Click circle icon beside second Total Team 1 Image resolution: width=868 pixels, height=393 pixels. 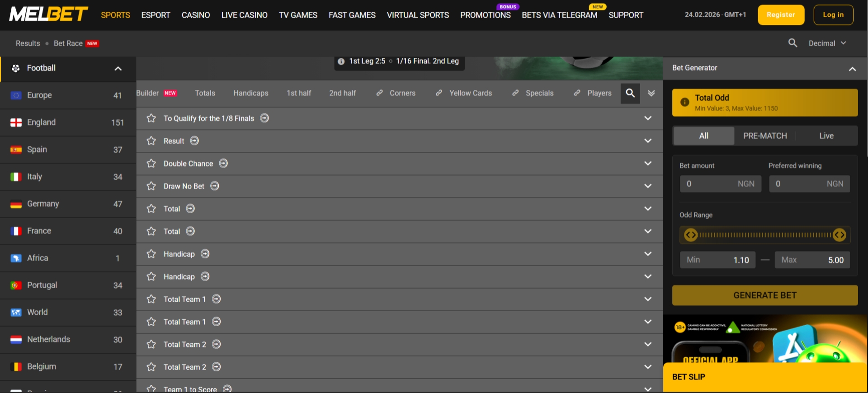217,321
